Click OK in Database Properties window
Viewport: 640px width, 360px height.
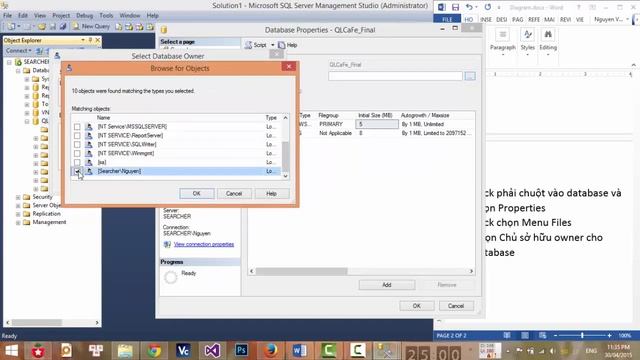pos(416,306)
